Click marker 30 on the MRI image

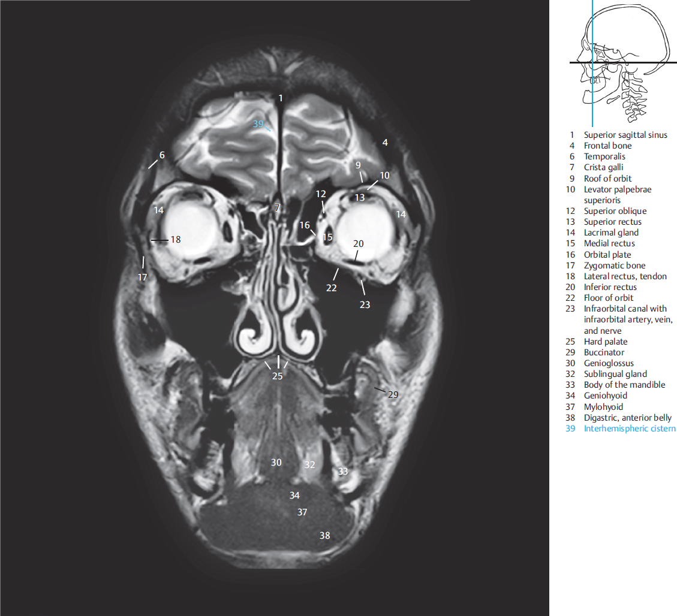click(276, 463)
